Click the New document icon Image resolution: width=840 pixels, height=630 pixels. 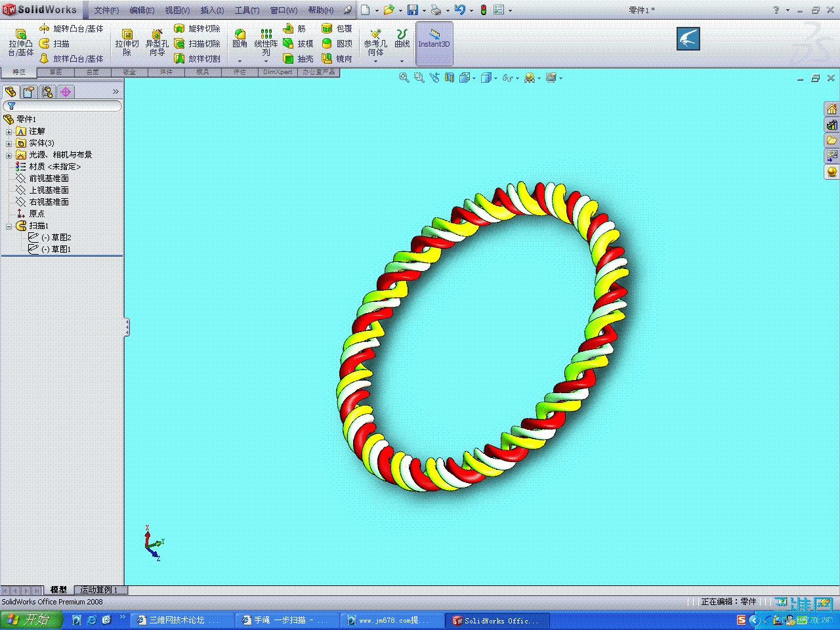[366, 10]
